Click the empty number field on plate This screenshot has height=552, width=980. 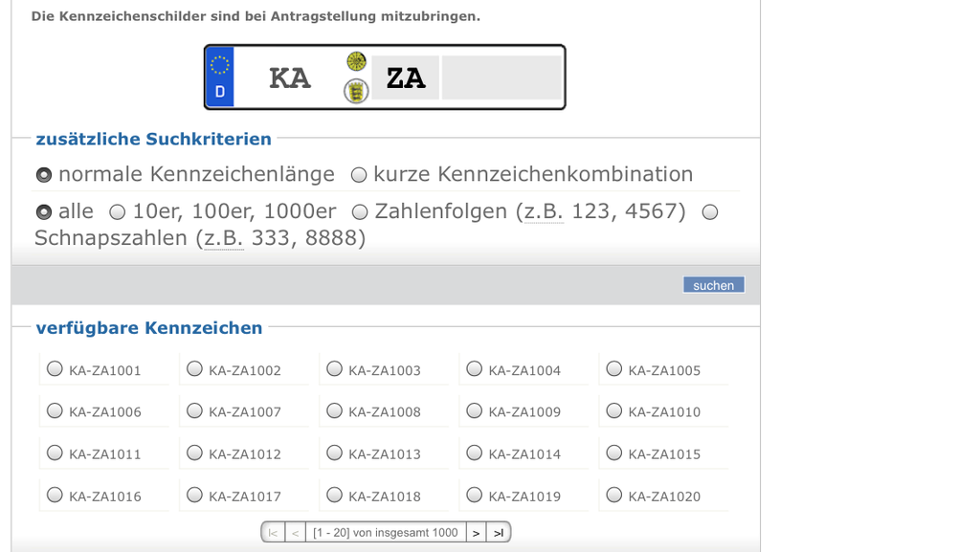(x=501, y=78)
